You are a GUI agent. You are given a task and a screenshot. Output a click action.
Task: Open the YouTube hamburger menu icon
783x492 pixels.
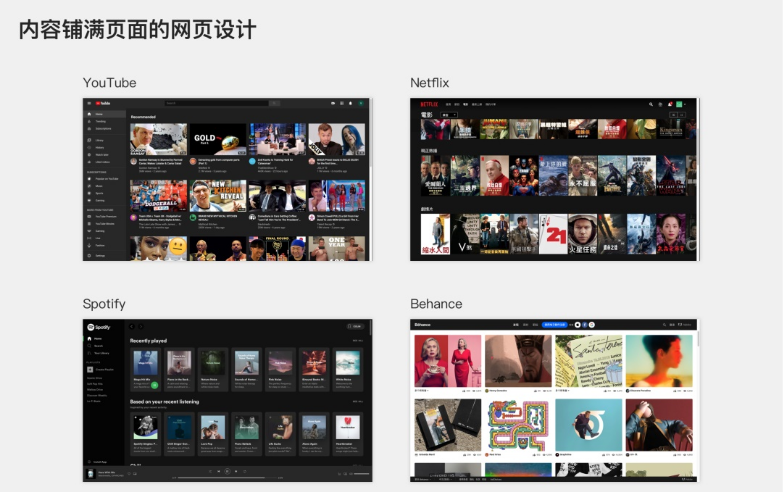[89, 103]
